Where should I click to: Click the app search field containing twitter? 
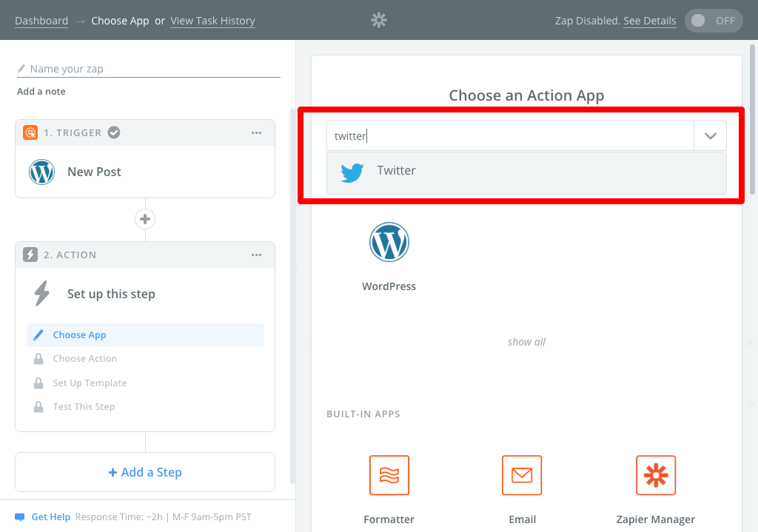(x=511, y=136)
